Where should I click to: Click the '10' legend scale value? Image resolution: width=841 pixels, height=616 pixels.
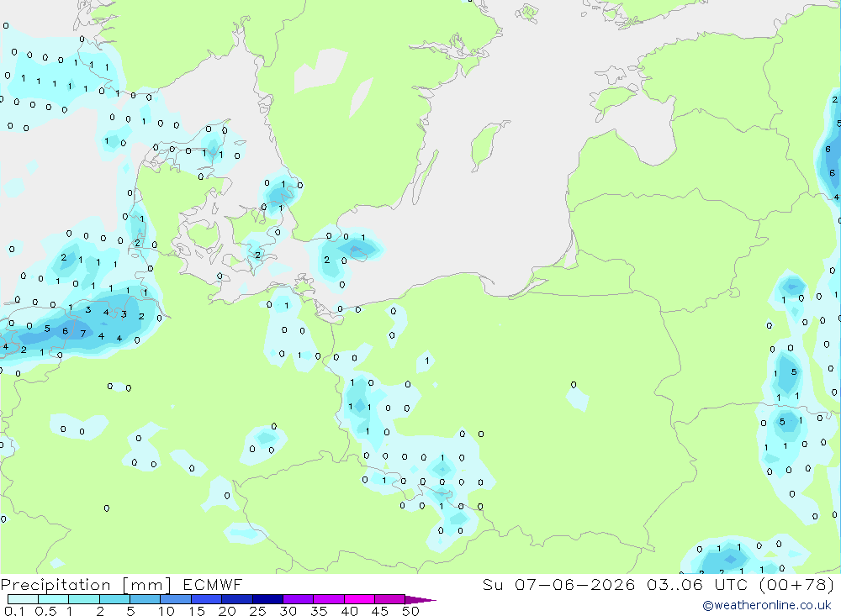coord(167,611)
